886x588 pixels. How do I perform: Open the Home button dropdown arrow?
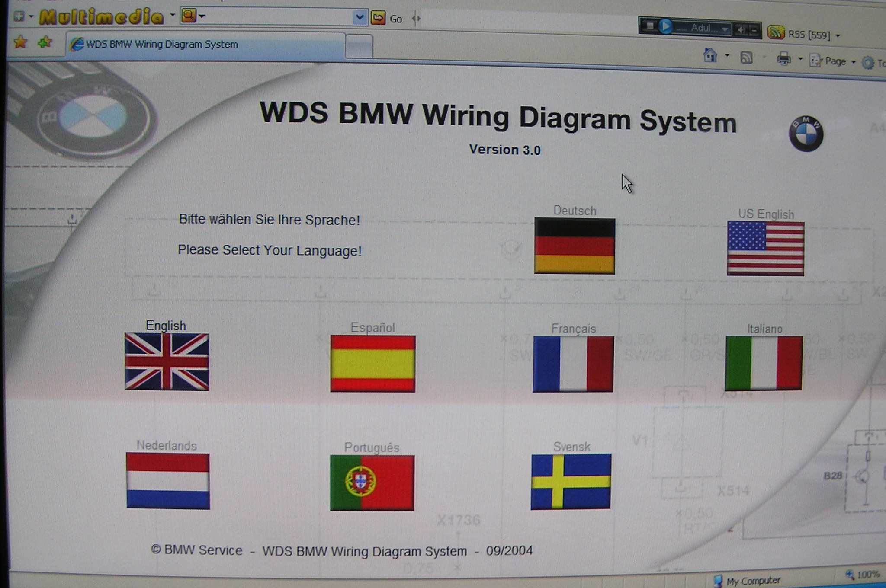point(727,55)
